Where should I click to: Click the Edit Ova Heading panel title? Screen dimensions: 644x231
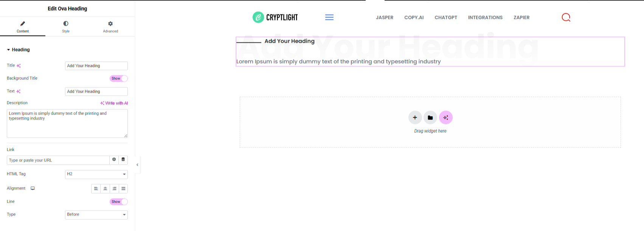67,9
